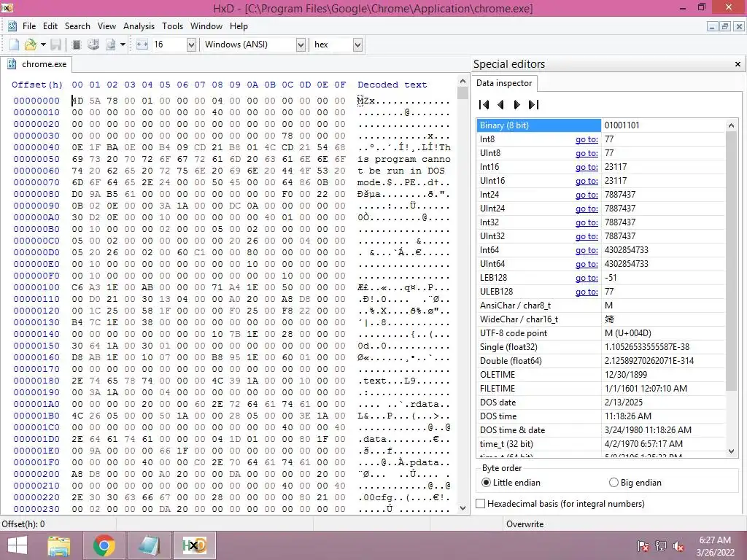Jump to last byte navigation icon
Screen dimensions: 747x560
[x=533, y=104]
